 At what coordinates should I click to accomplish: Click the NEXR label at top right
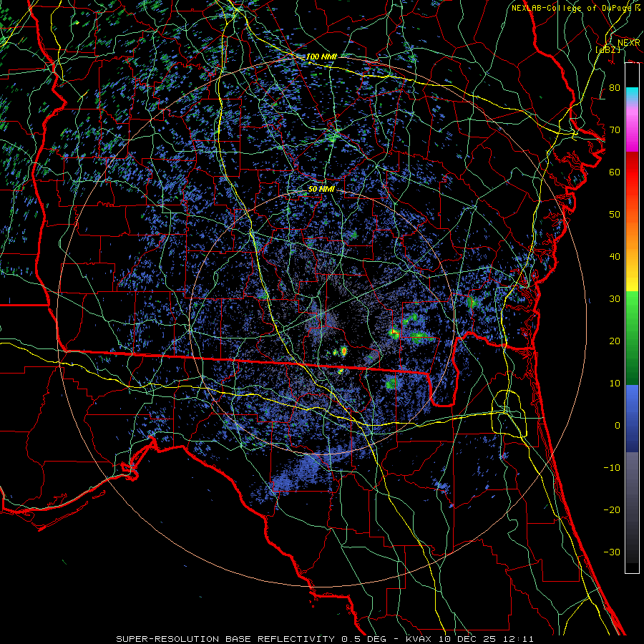pos(628,43)
